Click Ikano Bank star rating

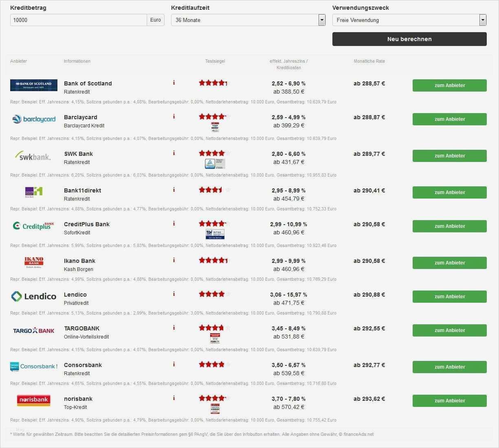[x=215, y=260]
